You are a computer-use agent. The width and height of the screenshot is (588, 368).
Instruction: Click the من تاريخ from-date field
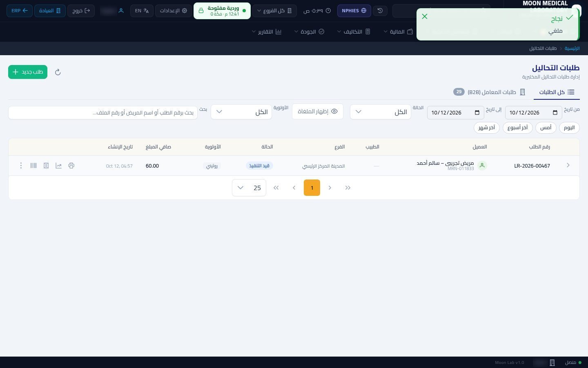coord(533,112)
